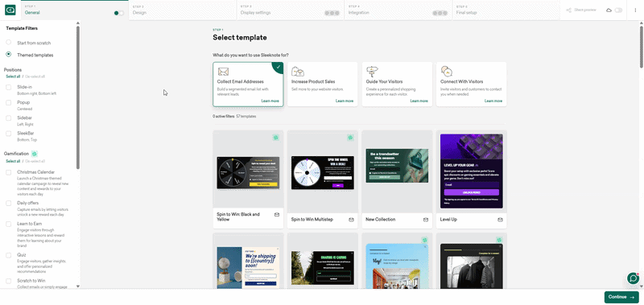The image size is (644, 305).
Task: Click the badge icon beside Gamification heading
Action: click(35, 154)
